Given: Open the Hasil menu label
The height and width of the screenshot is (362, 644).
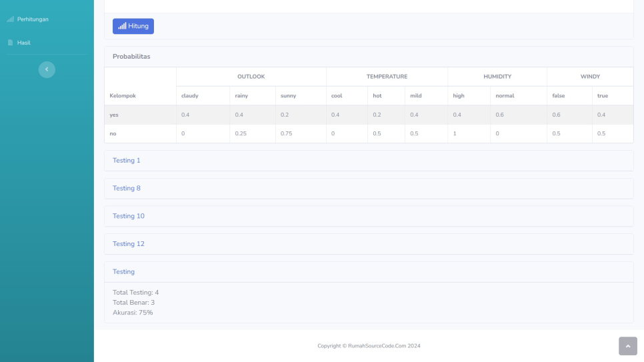Looking at the screenshot, I should point(24,43).
